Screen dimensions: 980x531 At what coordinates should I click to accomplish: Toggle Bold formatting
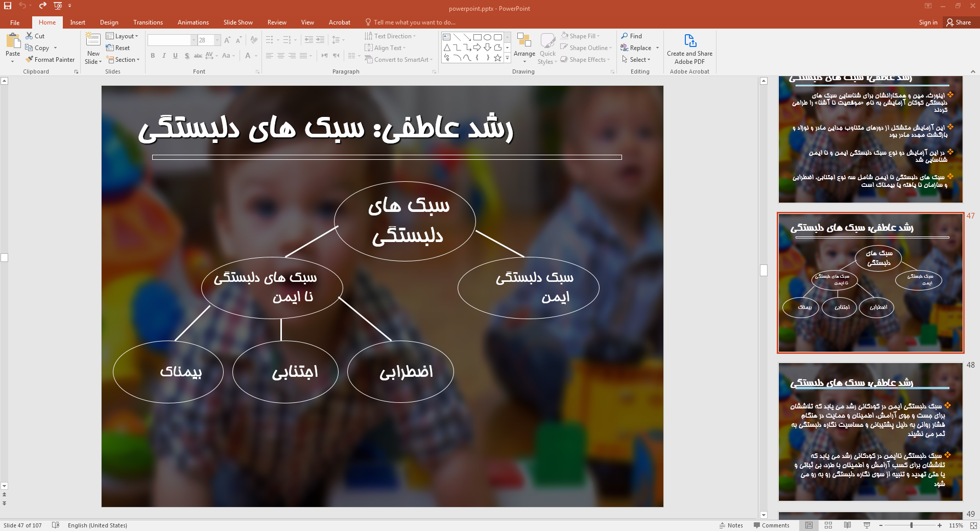(153, 56)
